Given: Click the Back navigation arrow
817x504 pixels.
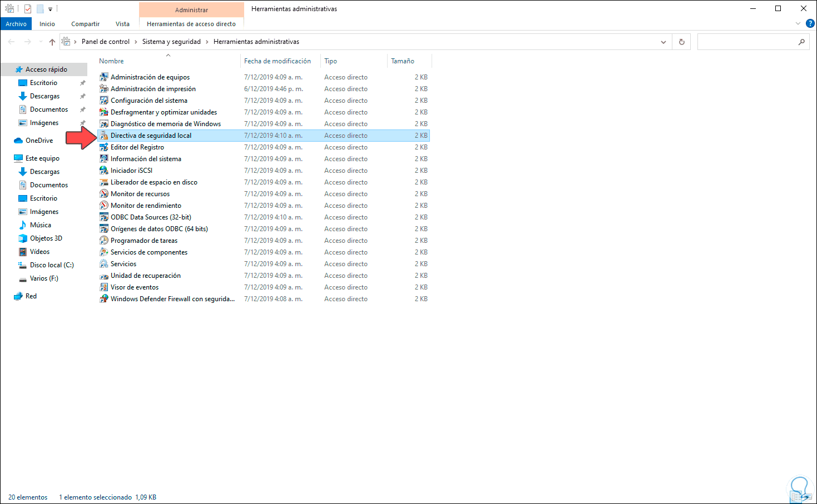Looking at the screenshot, I should tap(11, 41).
